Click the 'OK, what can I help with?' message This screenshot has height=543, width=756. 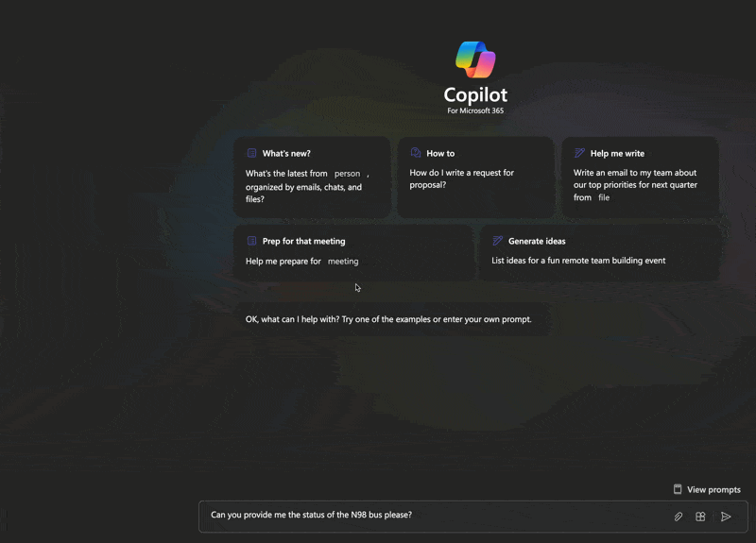(388, 319)
